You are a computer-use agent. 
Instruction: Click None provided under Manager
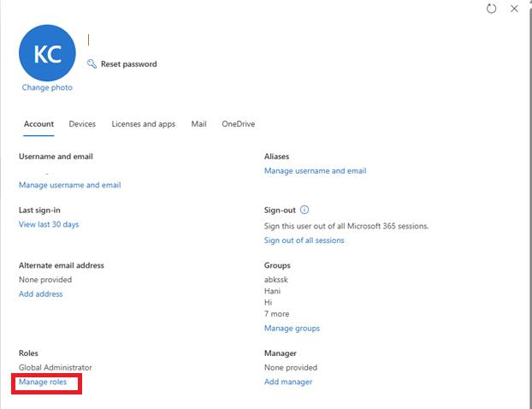click(291, 368)
